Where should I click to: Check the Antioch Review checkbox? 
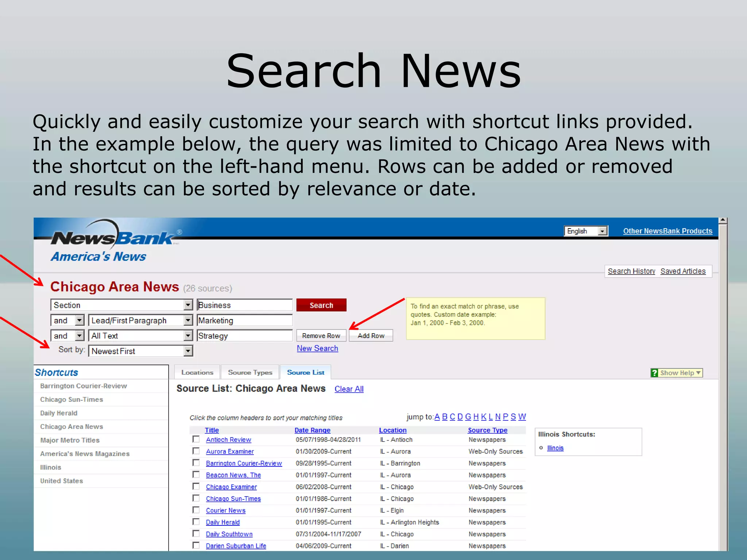(x=196, y=439)
